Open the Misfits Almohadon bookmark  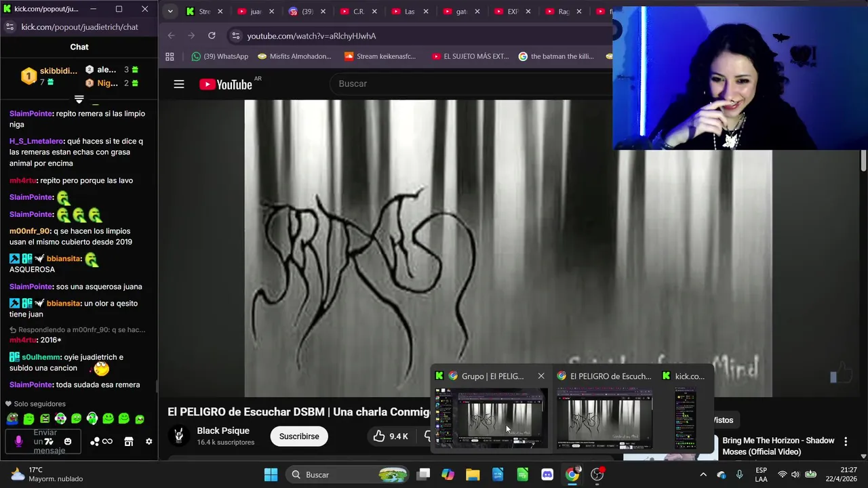tap(295, 56)
